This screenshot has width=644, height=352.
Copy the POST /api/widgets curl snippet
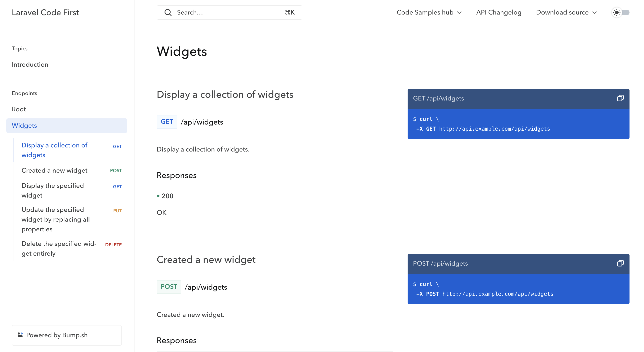coord(620,263)
